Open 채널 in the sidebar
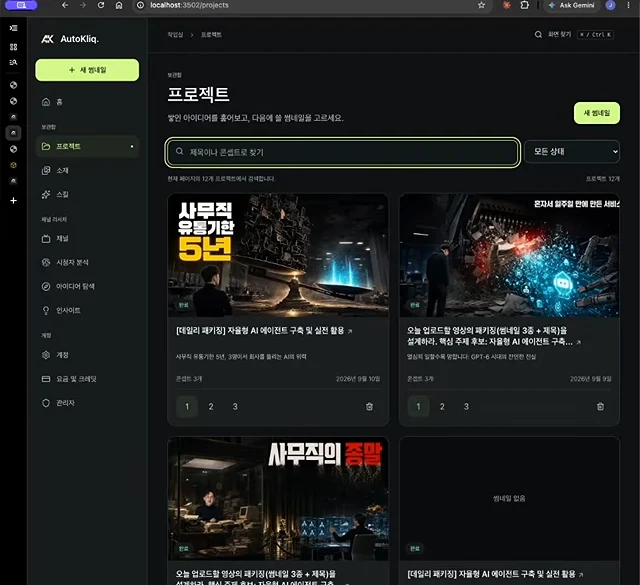 click(x=87, y=238)
